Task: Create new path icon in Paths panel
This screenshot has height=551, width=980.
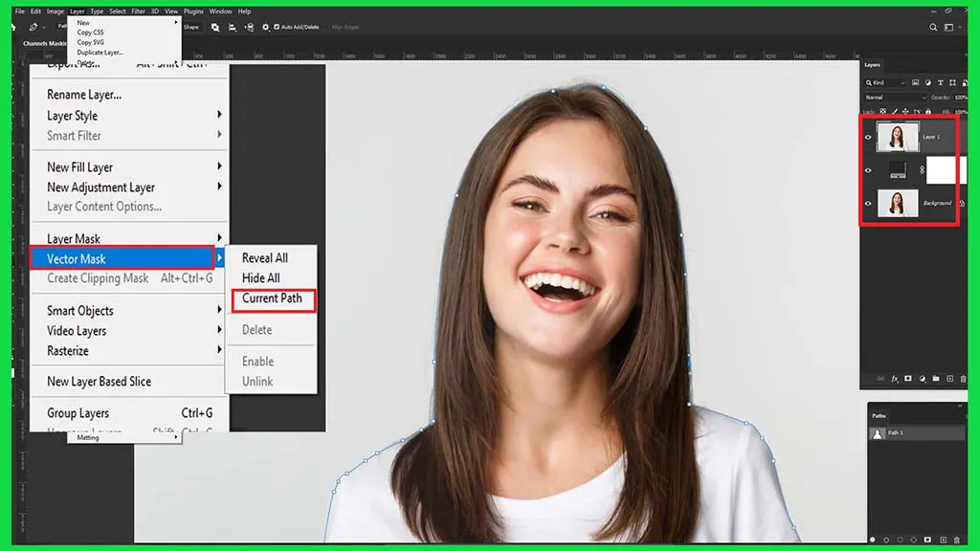Action: click(x=943, y=540)
